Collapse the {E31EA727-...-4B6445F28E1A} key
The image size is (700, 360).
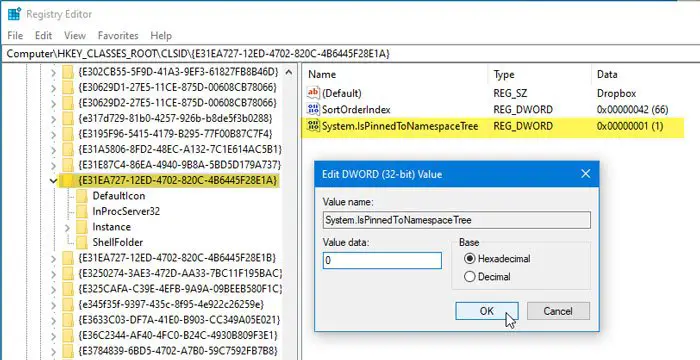click(x=53, y=180)
